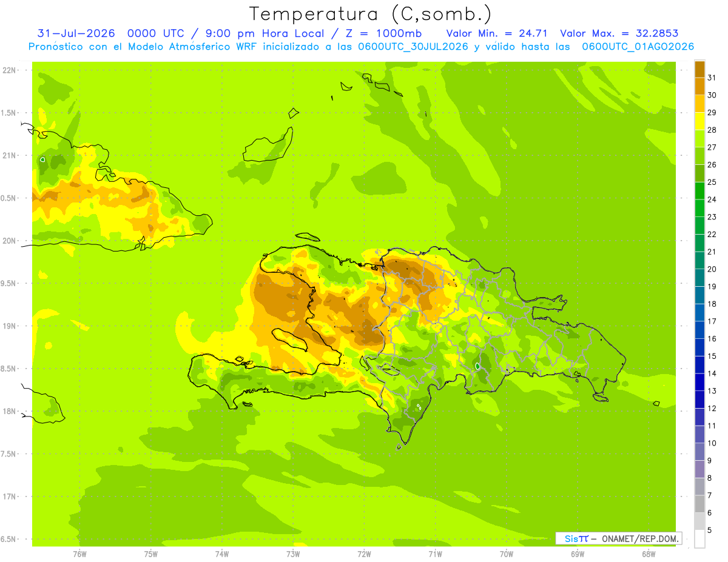Click the legend value label "28"
The height and width of the screenshot is (562, 728).
click(x=712, y=130)
